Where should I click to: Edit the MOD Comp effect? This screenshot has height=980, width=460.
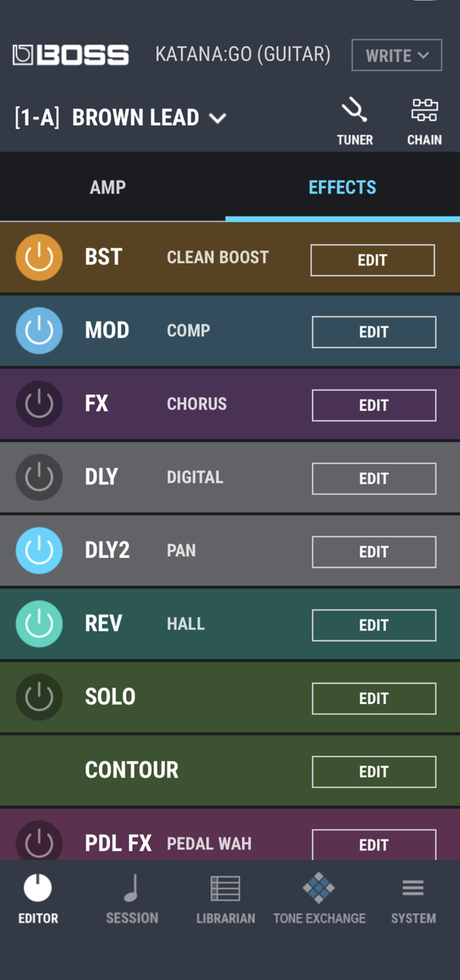click(x=374, y=332)
